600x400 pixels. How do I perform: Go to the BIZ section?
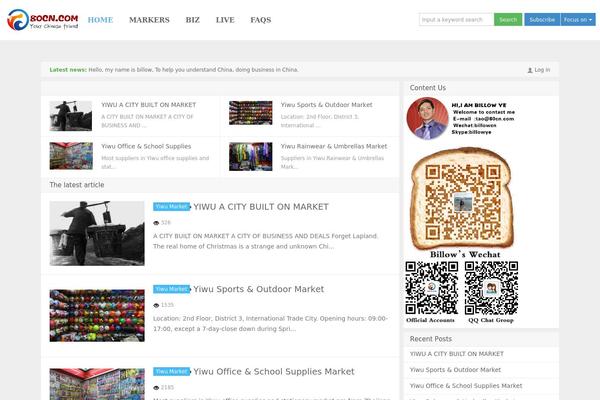192,20
